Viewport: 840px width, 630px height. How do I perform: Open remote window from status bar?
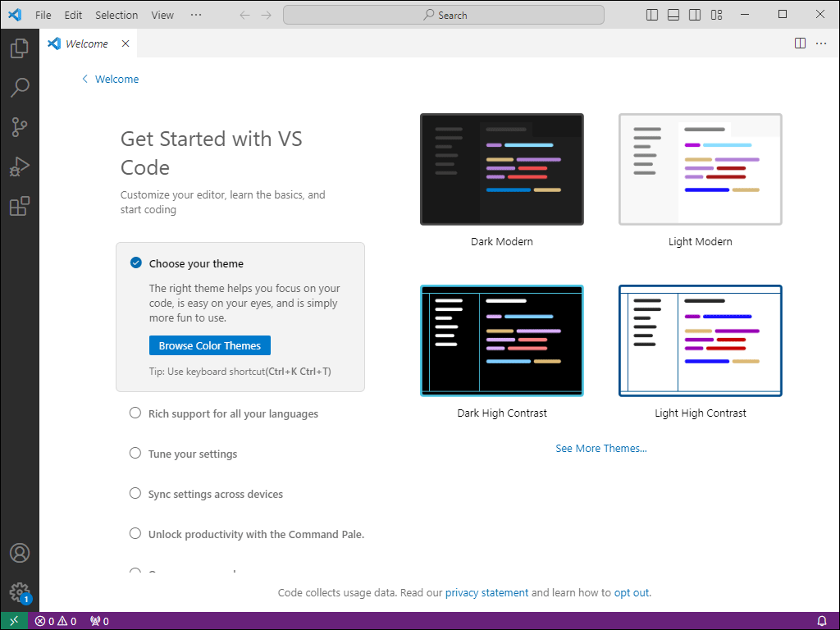[x=14, y=621]
